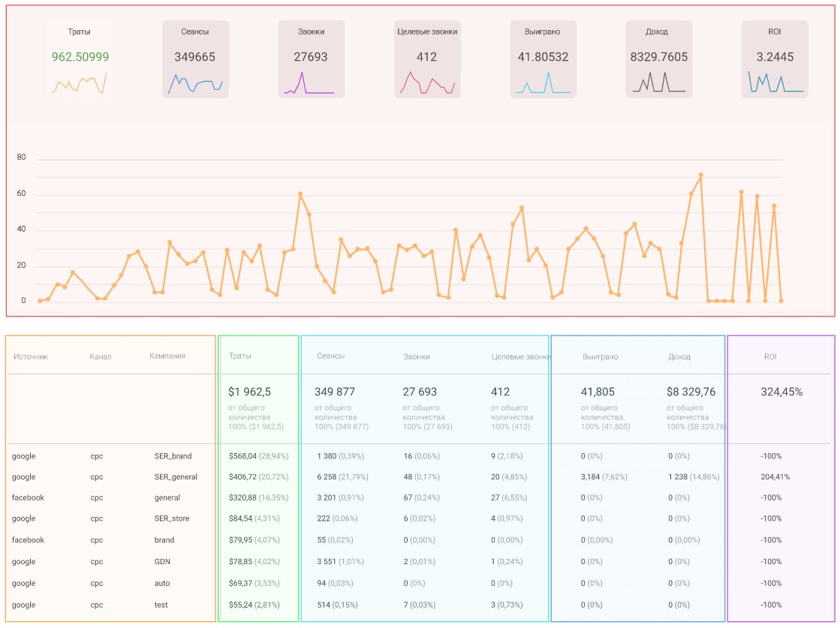Viewport: 840px width, 628px height.
Task: Switch to the Целевые звонки metric card
Action: (x=426, y=59)
